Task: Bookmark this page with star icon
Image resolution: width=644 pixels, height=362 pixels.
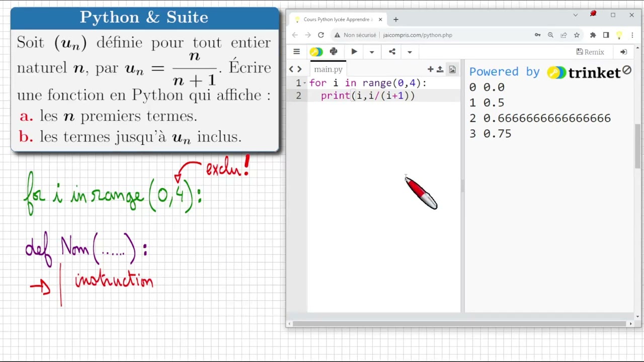Action: 577,35
